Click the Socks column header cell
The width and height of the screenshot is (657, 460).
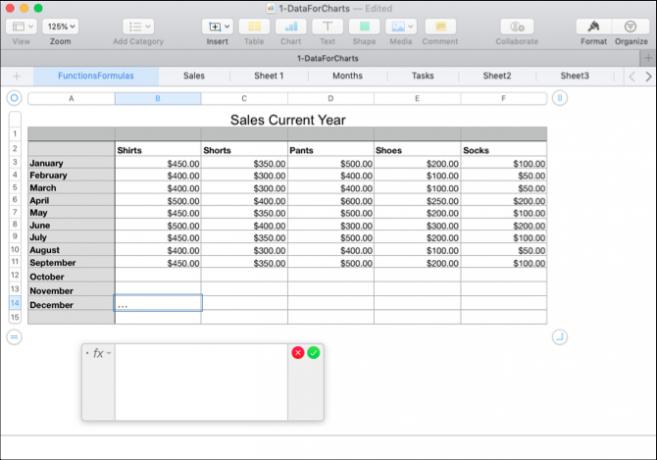click(504, 150)
